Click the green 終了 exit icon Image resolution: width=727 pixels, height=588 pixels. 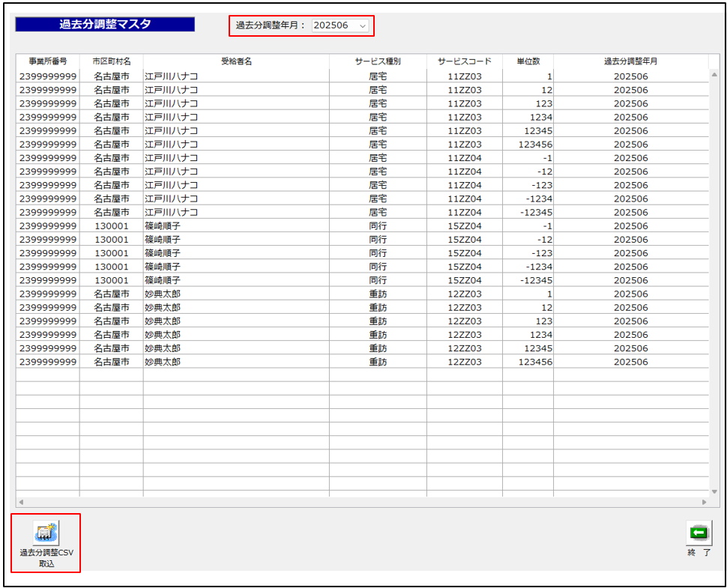pos(699,533)
